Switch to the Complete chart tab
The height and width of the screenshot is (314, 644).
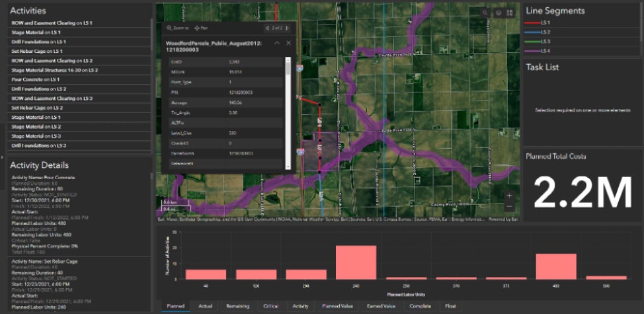coord(421,306)
